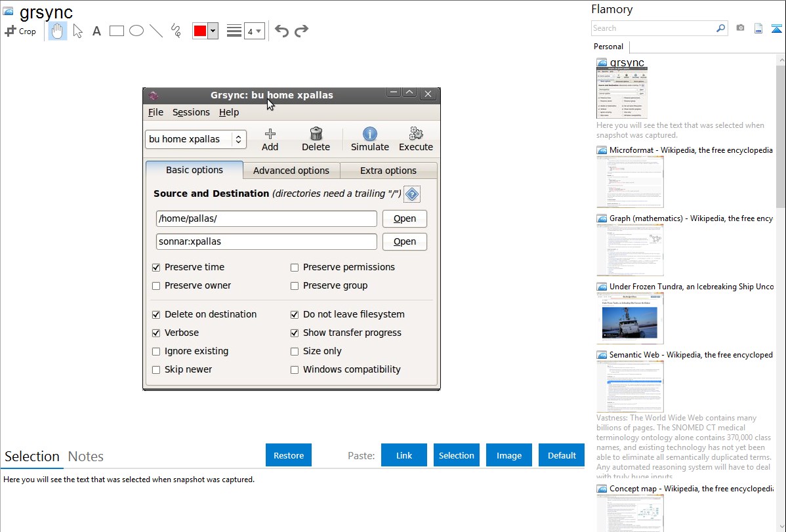Select the Crop tool
This screenshot has height=532, width=786.
(20, 31)
